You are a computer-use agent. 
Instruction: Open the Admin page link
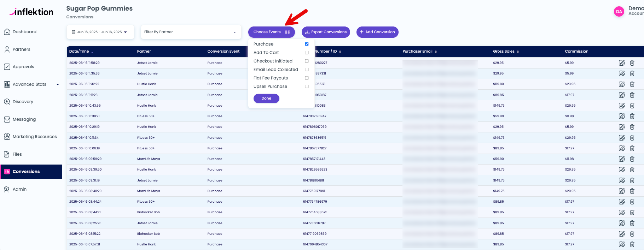pos(19,189)
